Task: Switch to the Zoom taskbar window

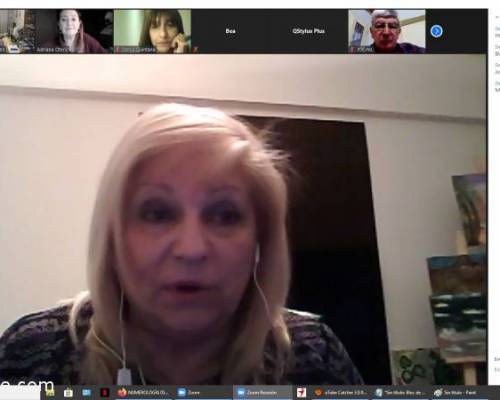Action: coord(203,393)
